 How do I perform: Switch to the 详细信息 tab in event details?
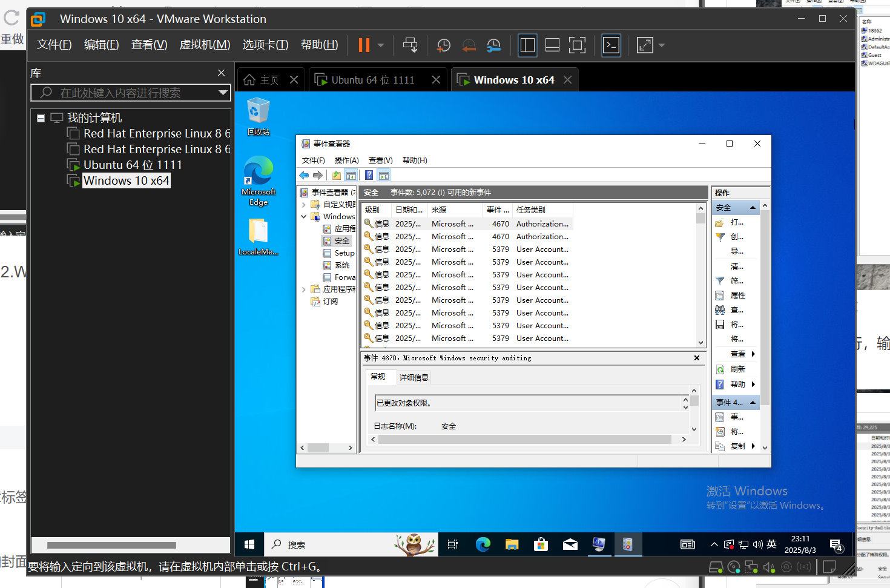414,377
